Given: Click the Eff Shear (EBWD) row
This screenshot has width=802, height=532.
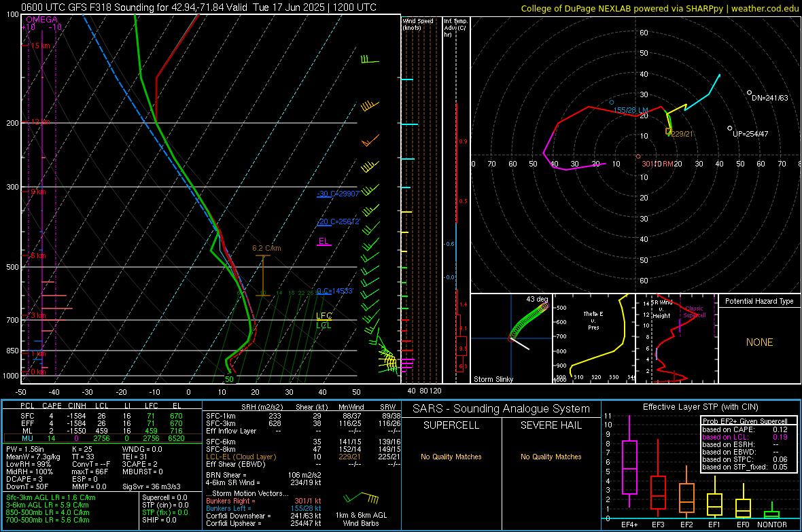Looking at the screenshot, I should click(303, 464).
